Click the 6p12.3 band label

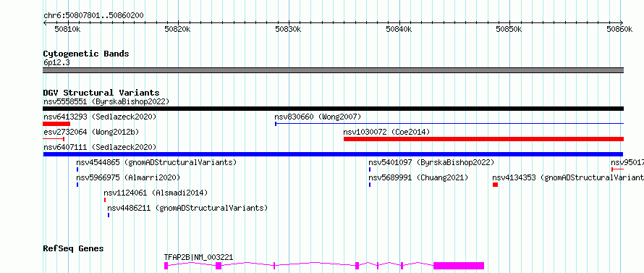click(x=56, y=63)
